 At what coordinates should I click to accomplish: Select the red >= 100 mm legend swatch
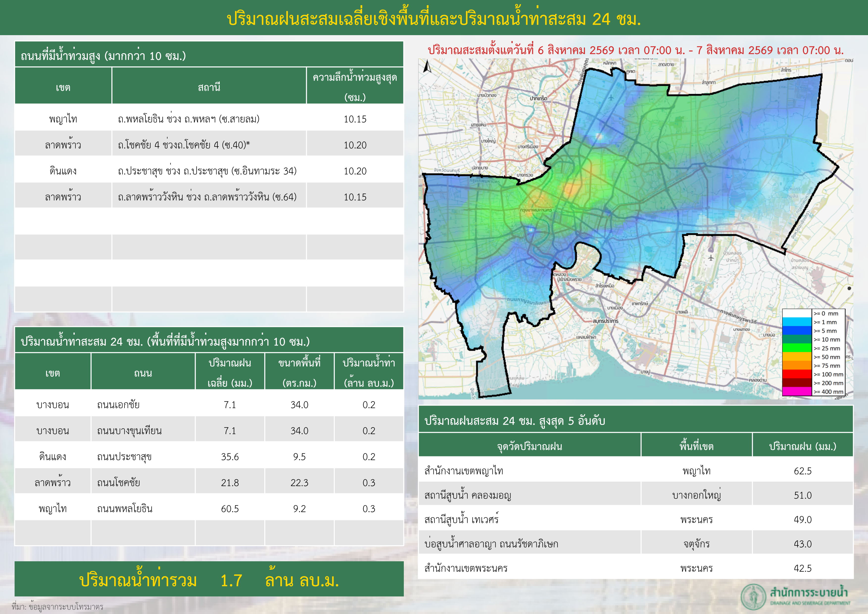tap(797, 374)
